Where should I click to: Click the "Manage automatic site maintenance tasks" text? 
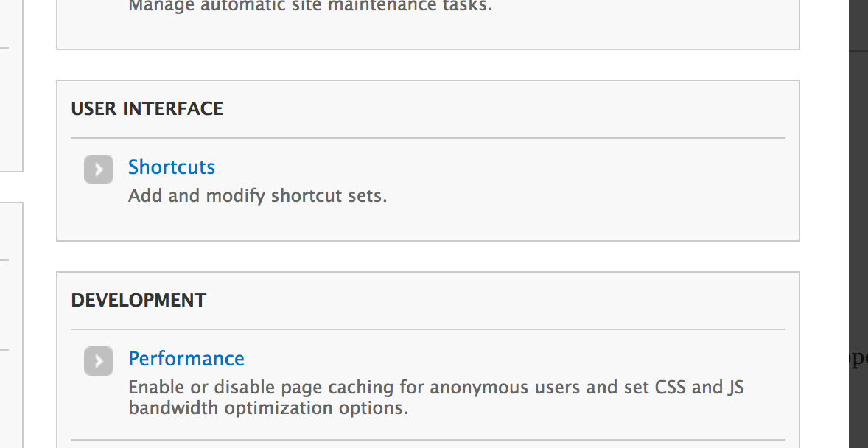tap(310, 7)
